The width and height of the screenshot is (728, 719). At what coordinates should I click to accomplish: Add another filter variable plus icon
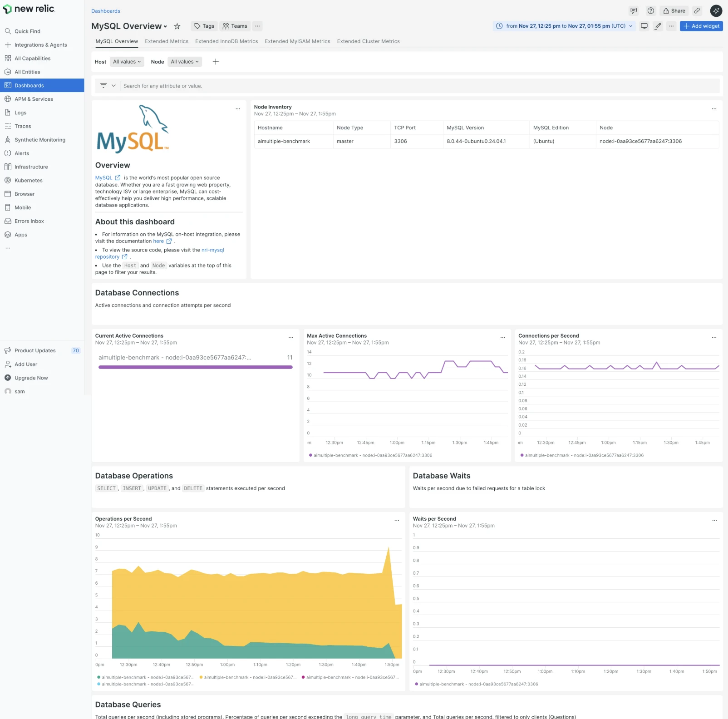(216, 62)
